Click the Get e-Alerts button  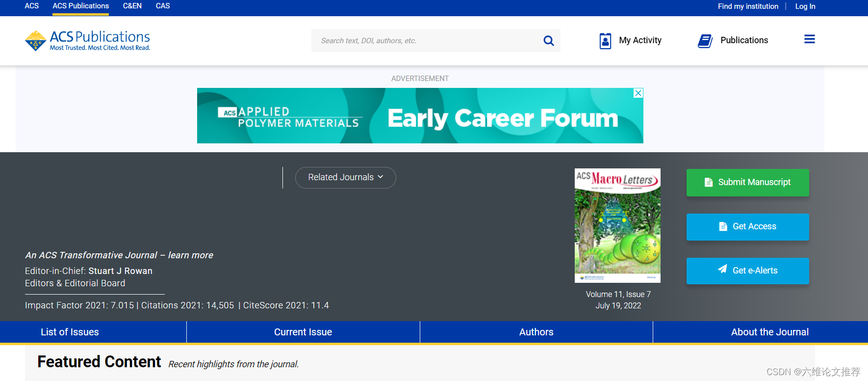coord(748,271)
